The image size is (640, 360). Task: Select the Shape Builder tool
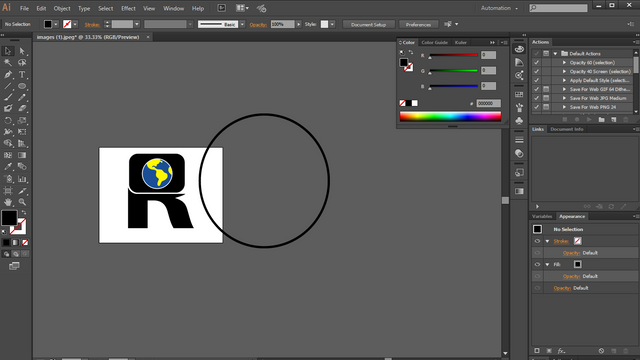(8, 143)
